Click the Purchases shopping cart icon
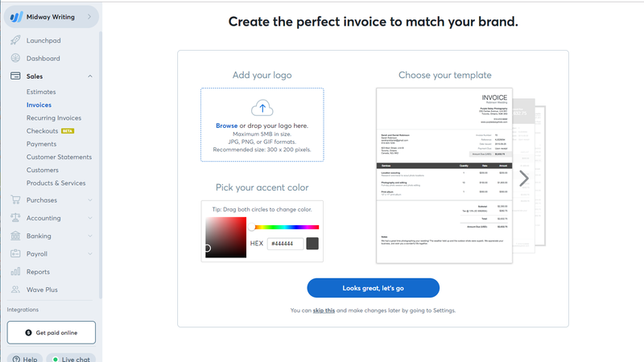 (x=15, y=200)
